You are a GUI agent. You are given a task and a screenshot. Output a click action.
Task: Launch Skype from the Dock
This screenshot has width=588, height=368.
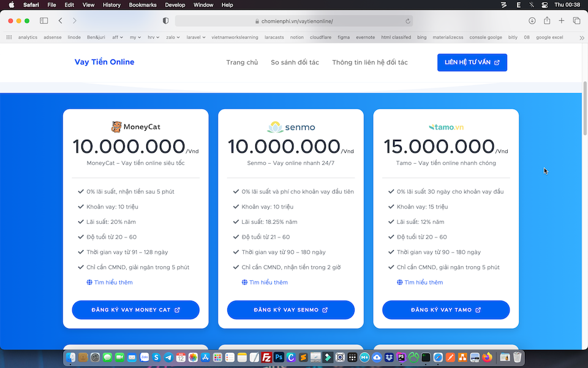156,358
